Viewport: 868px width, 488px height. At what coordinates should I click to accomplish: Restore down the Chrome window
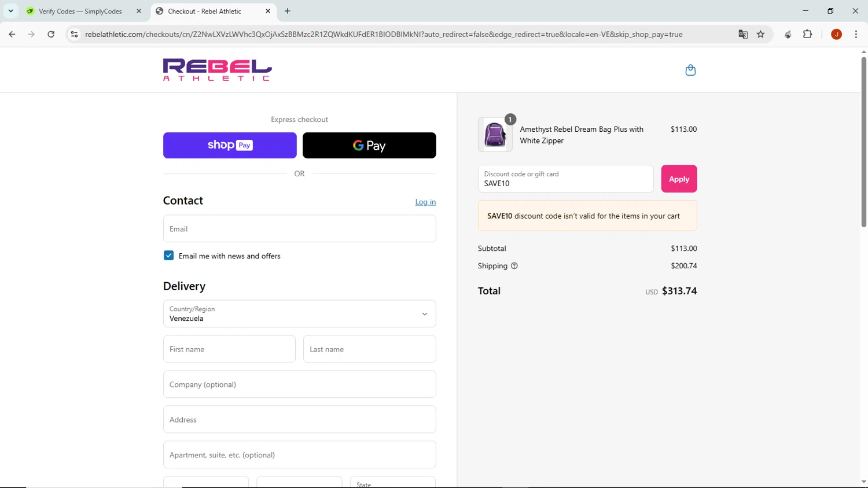[830, 11]
